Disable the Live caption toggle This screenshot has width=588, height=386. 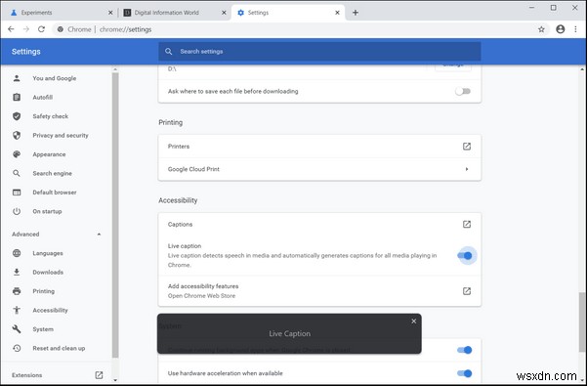click(465, 255)
